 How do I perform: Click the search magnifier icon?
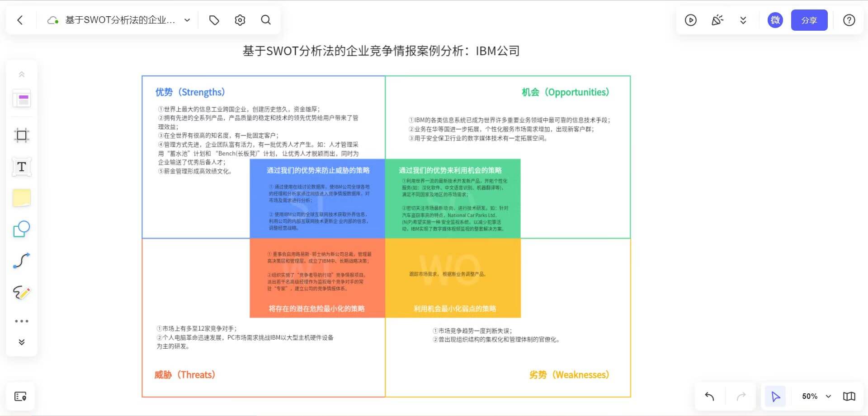click(x=266, y=20)
